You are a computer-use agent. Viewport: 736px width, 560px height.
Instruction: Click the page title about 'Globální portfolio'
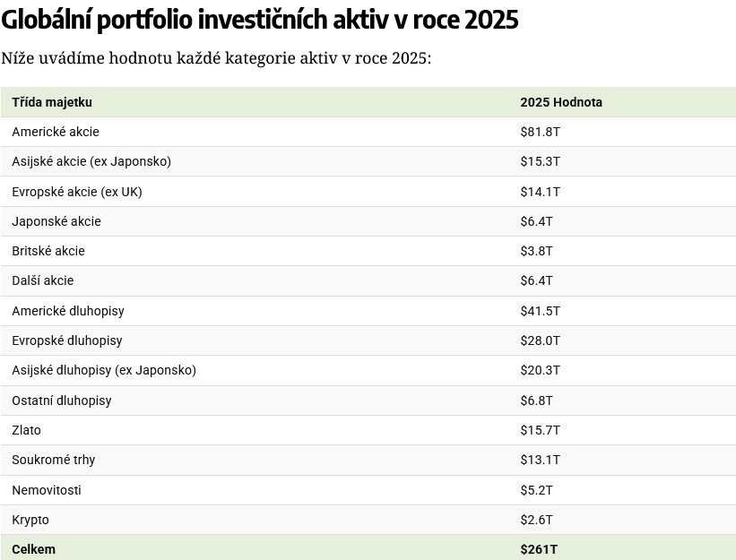[260, 20]
